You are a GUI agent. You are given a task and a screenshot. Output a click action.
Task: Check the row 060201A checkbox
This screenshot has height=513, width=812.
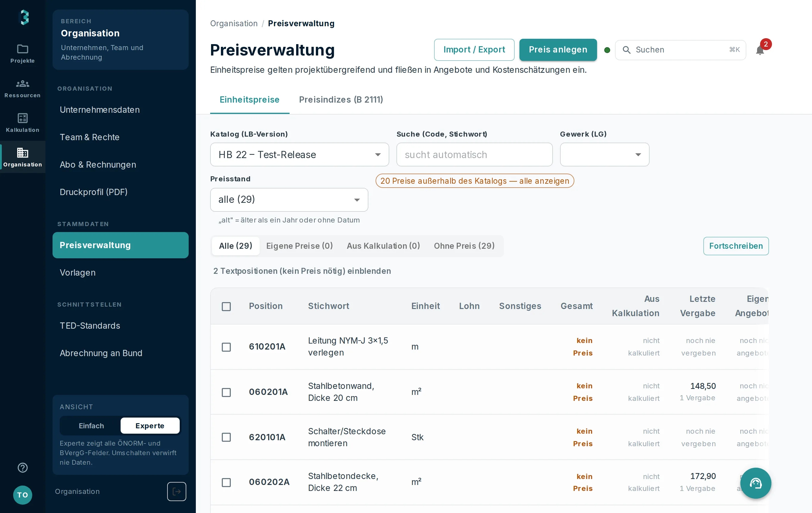tap(226, 392)
